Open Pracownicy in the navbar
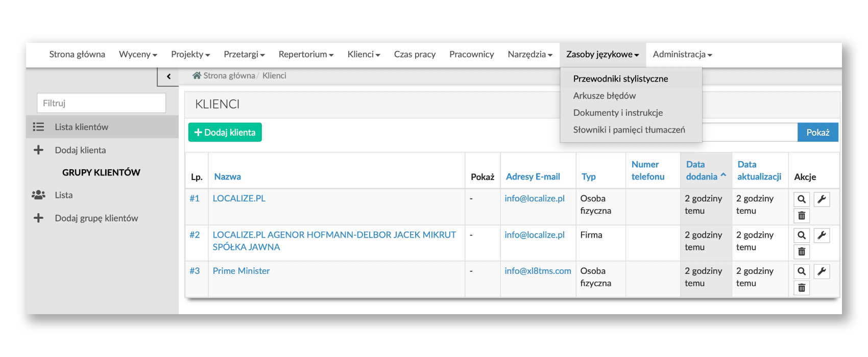This screenshot has width=868, height=357. click(x=471, y=55)
